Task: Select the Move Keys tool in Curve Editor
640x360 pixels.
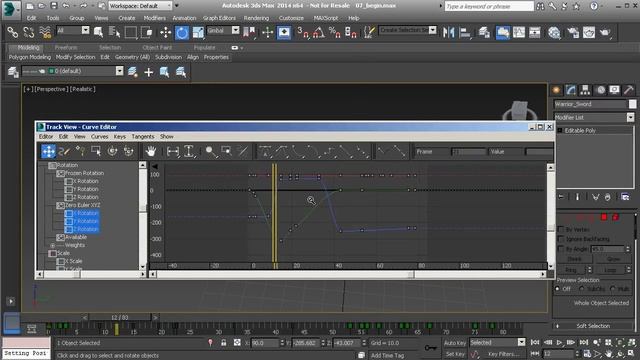Action: (x=48, y=151)
